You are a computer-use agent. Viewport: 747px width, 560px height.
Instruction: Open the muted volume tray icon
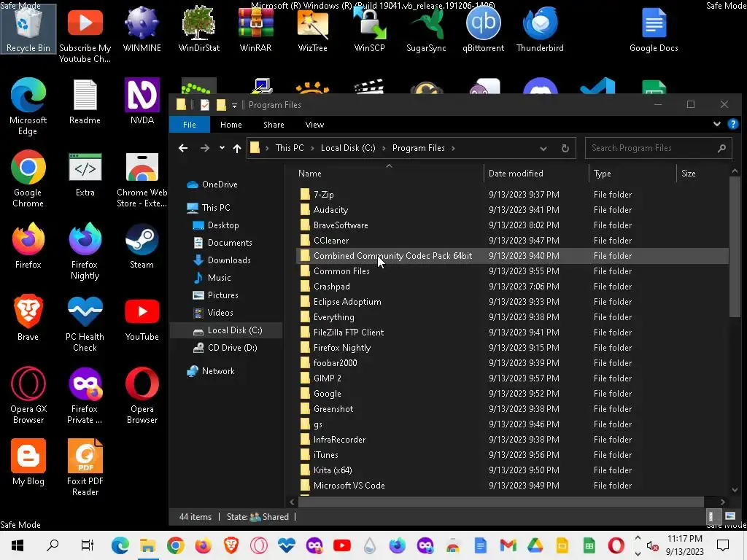pos(652,545)
